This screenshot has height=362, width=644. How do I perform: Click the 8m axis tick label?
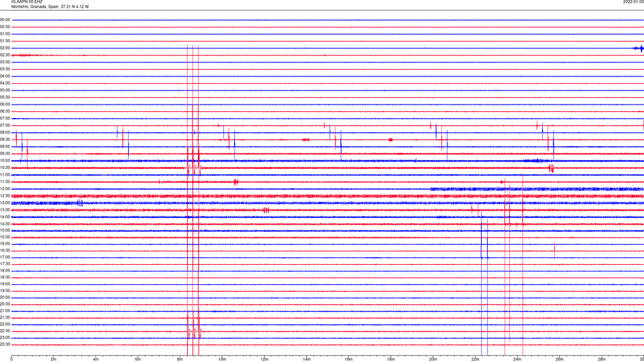pyautogui.click(x=180, y=359)
